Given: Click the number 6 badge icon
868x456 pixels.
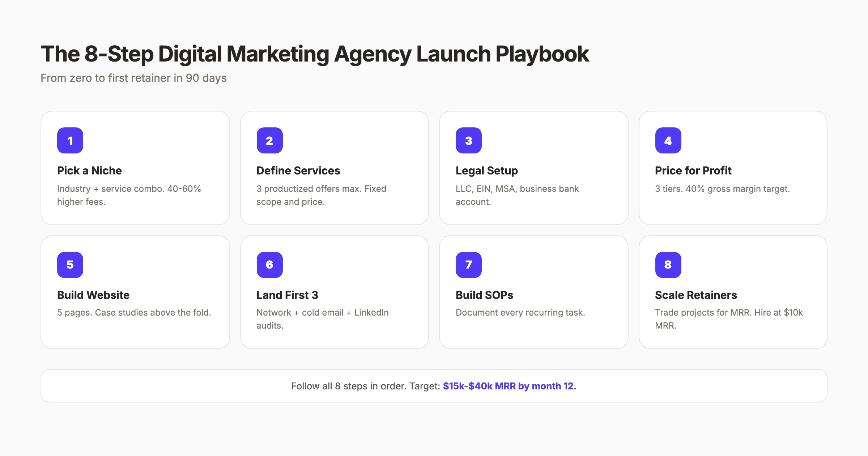Looking at the screenshot, I should tap(269, 265).
